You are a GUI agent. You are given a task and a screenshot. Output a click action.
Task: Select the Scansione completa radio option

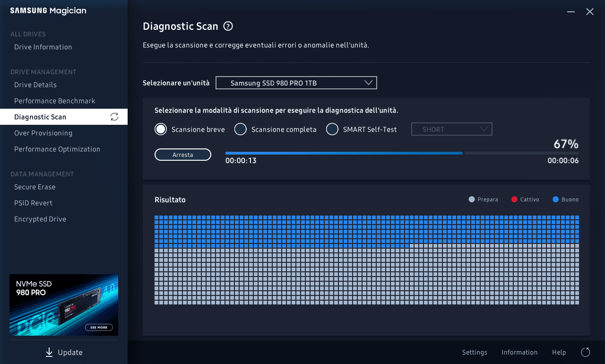(x=241, y=129)
